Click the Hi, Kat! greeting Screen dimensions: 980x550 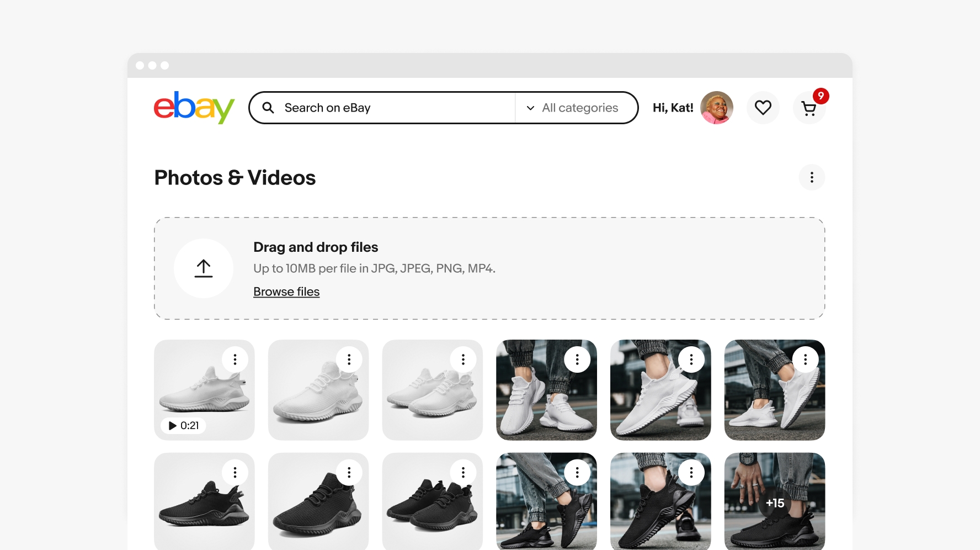pos(673,108)
